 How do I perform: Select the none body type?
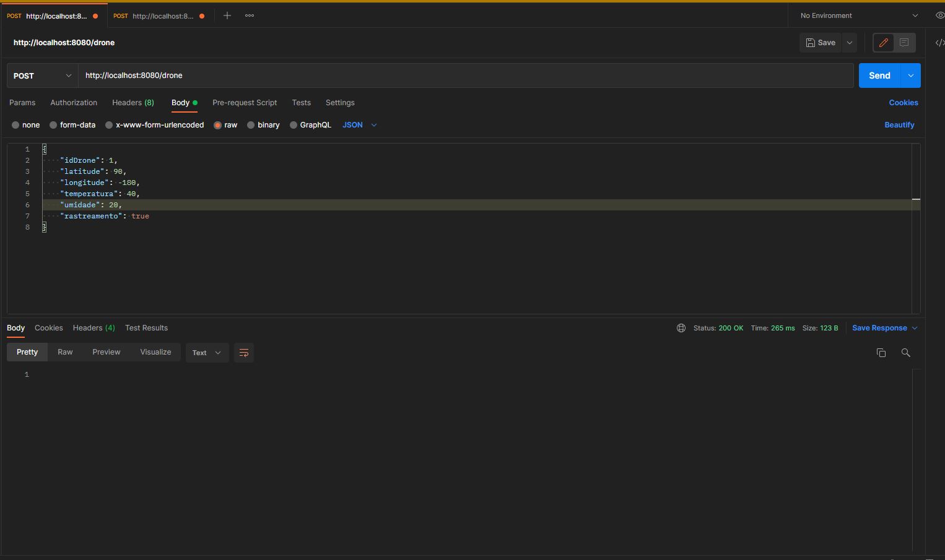pyautogui.click(x=26, y=125)
